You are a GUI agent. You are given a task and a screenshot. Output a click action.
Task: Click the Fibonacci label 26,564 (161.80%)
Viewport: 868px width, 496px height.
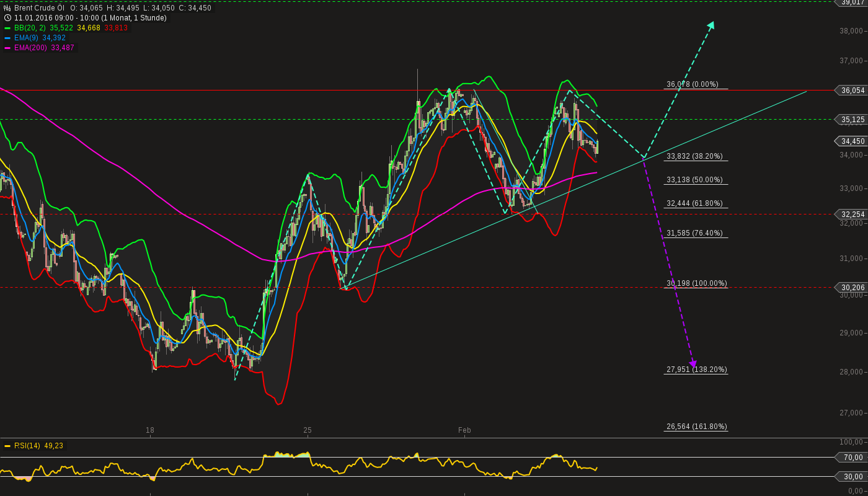[x=697, y=427]
